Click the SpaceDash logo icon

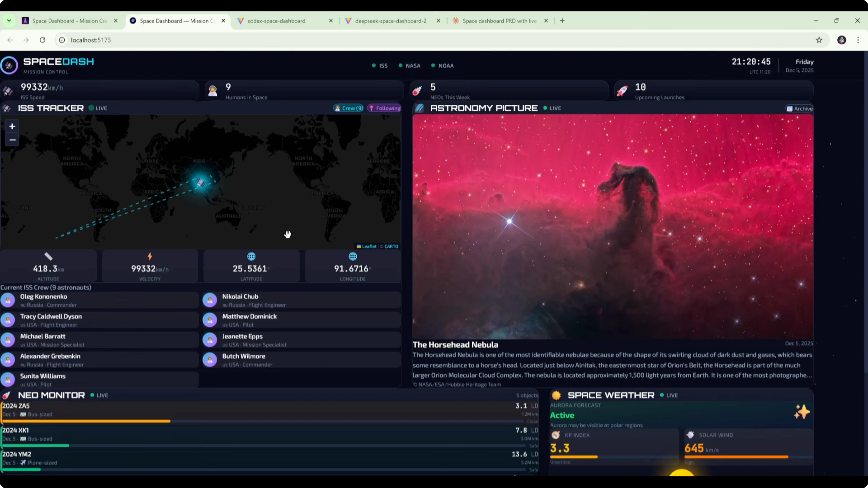[x=9, y=65]
